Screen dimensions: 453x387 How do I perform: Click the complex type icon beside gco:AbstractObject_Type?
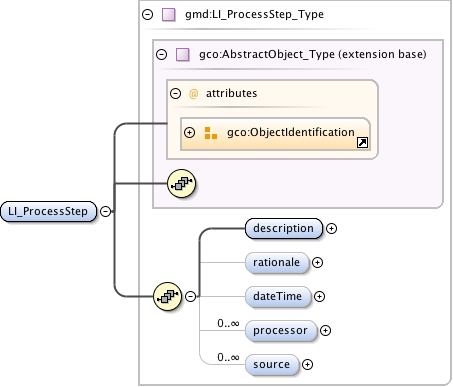click(183, 55)
